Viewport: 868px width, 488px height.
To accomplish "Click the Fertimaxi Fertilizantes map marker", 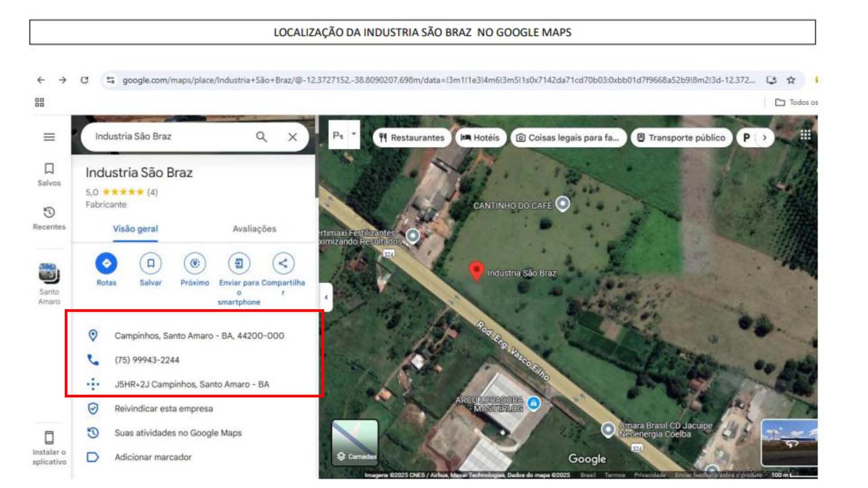I will (413, 235).
